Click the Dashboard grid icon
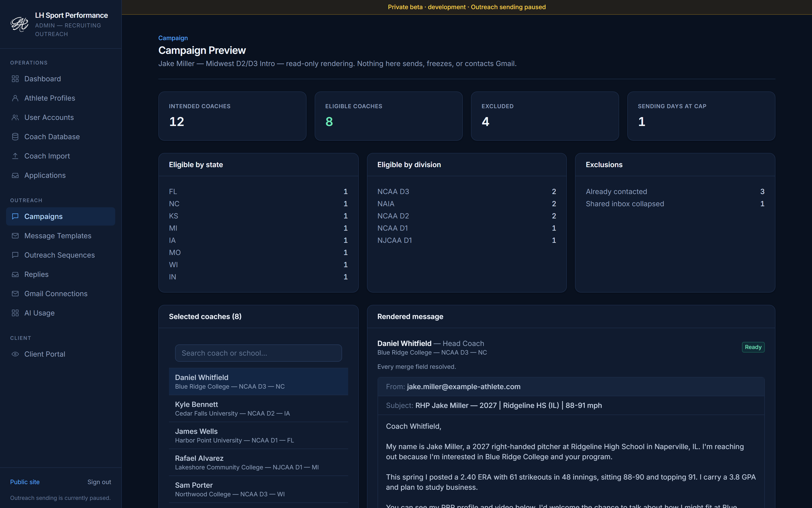 point(15,79)
